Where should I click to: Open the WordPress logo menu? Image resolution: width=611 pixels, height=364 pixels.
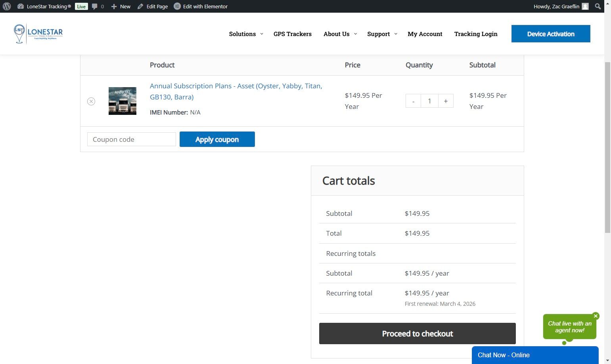pos(7,6)
